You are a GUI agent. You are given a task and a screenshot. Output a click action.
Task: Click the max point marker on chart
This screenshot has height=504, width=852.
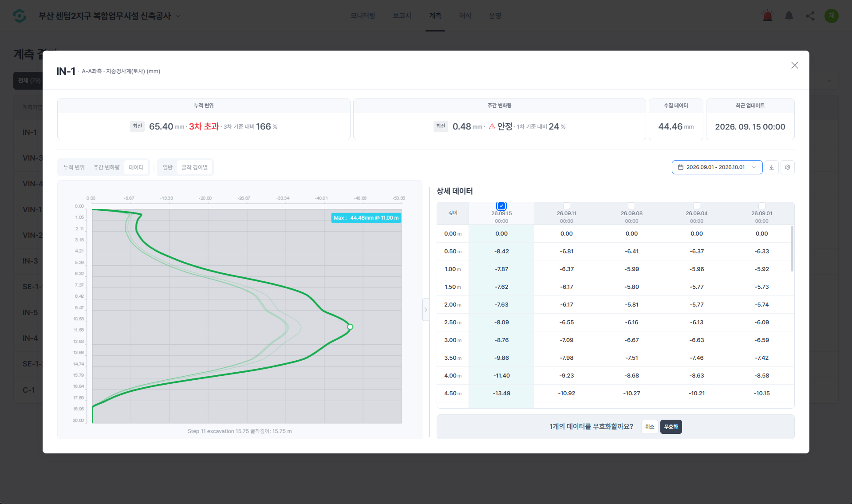(350, 327)
